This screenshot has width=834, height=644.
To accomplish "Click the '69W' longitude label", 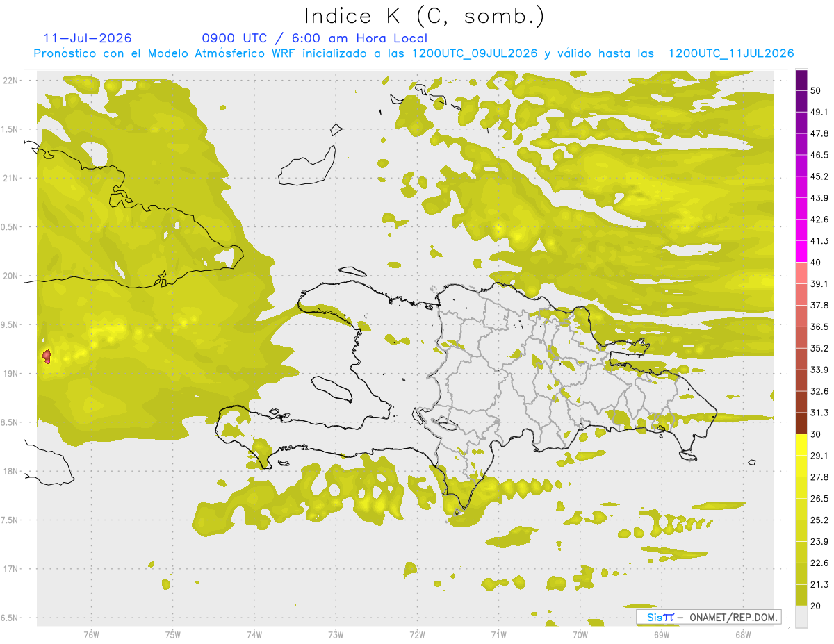I will [661, 634].
